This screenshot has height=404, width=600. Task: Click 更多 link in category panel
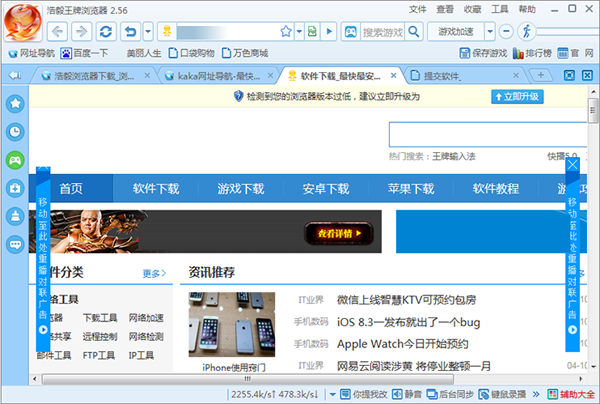tap(154, 273)
